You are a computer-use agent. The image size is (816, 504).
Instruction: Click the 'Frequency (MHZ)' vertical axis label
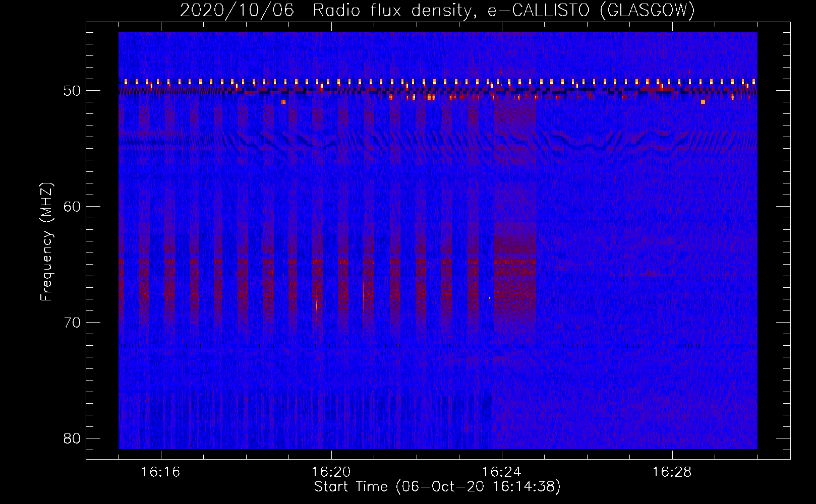coord(46,242)
